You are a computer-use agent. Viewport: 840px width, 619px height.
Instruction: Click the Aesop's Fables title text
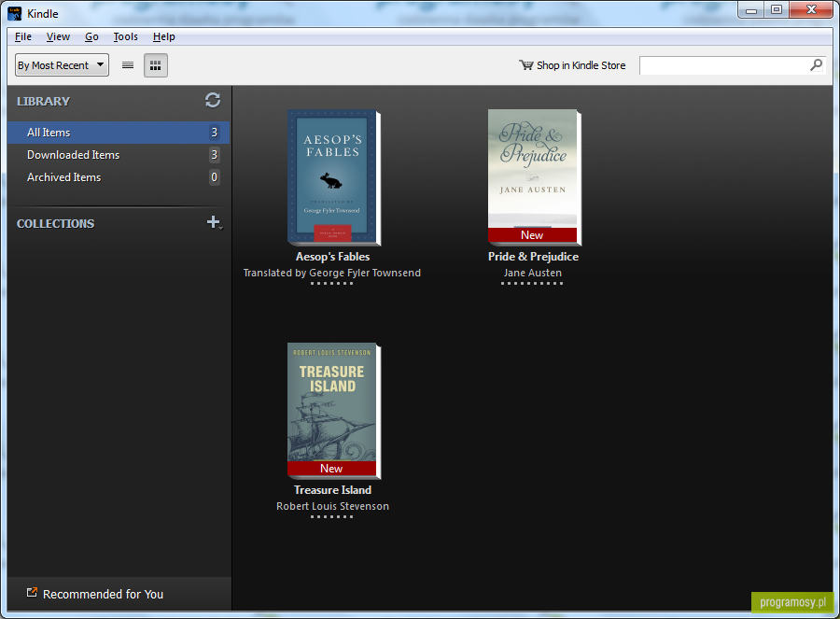[x=332, y=257]
